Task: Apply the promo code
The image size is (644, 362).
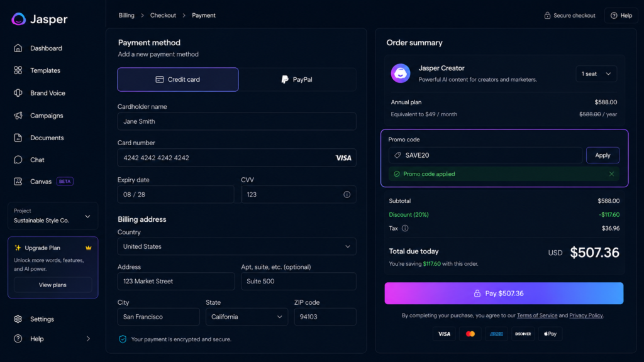Action: (602, 155)
